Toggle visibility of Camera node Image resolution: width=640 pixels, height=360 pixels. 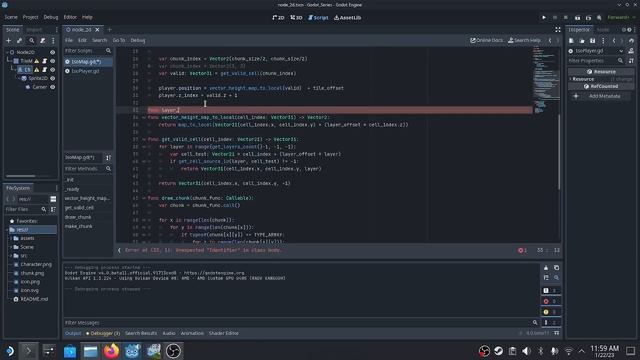[52, 87]
